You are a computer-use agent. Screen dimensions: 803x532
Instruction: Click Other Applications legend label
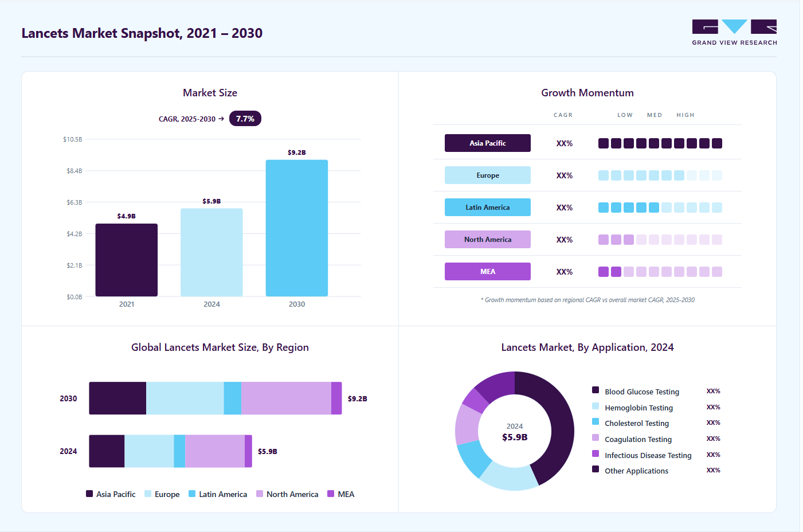(636, 471)
